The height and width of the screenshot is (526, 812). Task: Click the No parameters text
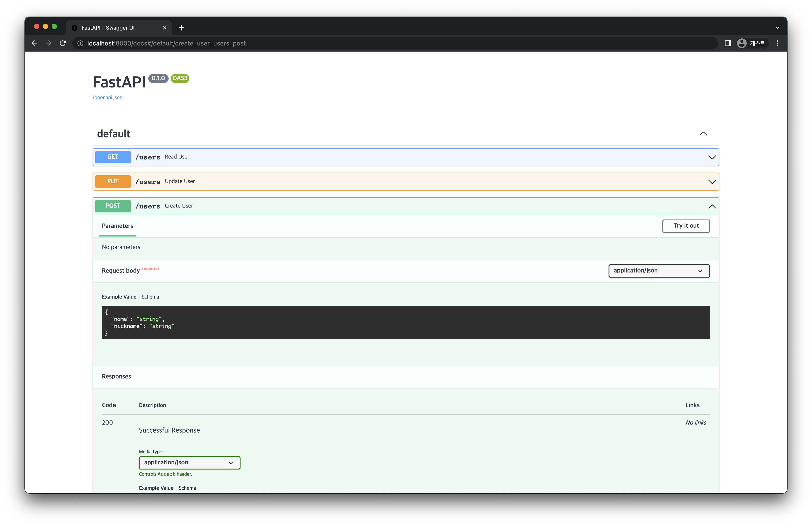[x=121, y=247]
